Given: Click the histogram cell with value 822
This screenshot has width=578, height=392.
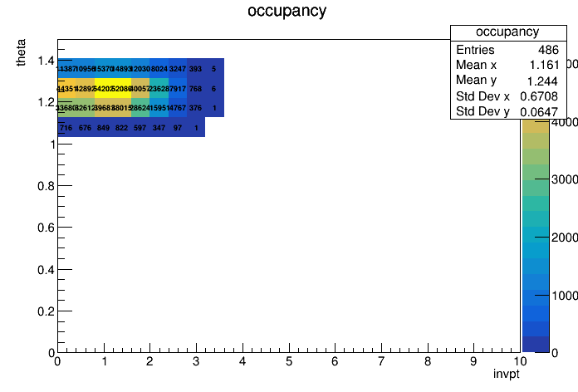Looking at the screenshot, I should pos(122,127).
